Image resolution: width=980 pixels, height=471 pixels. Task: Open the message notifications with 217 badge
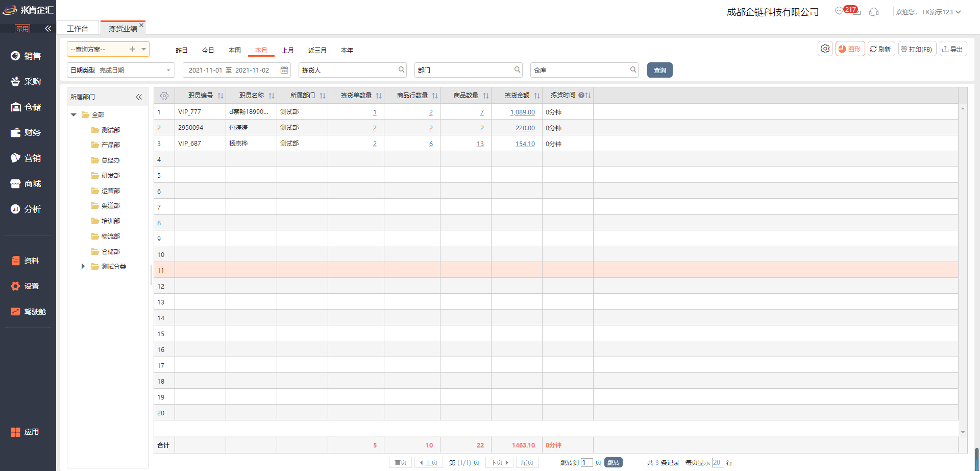click(840, 11)
